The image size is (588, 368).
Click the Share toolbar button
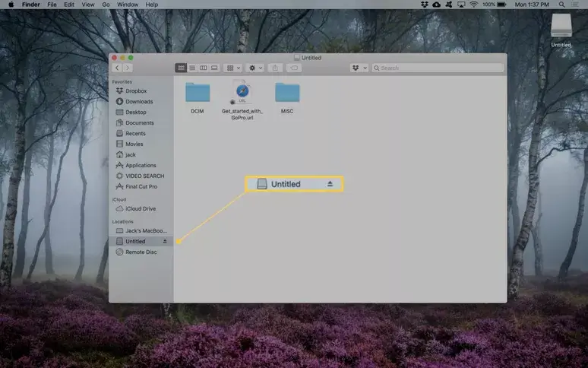pyautogui.click(x=275, y=68)
